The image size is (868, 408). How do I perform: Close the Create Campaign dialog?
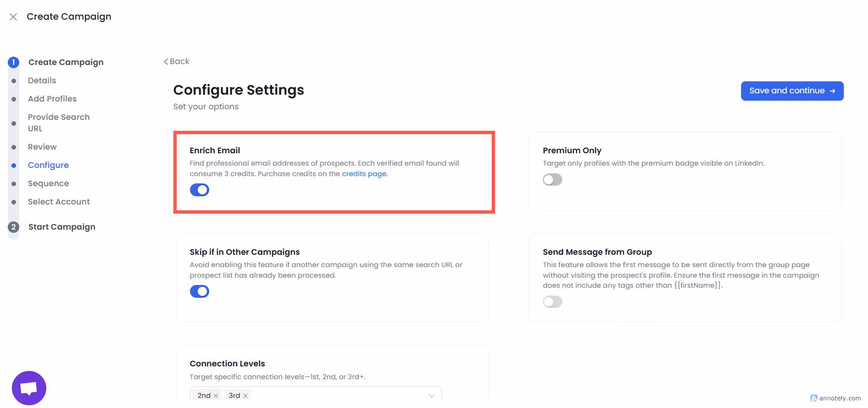(x=13, y=16)
